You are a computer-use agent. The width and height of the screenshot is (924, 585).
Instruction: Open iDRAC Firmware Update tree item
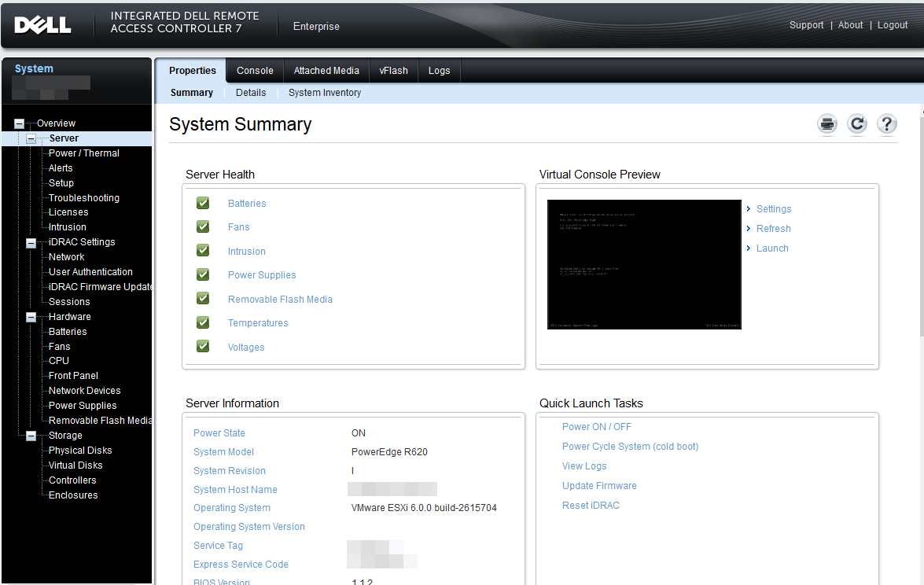tap(100, 287)
